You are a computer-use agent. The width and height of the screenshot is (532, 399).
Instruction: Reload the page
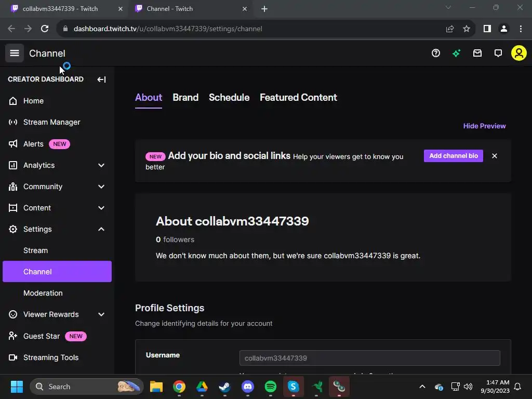(x=45, y=29)
